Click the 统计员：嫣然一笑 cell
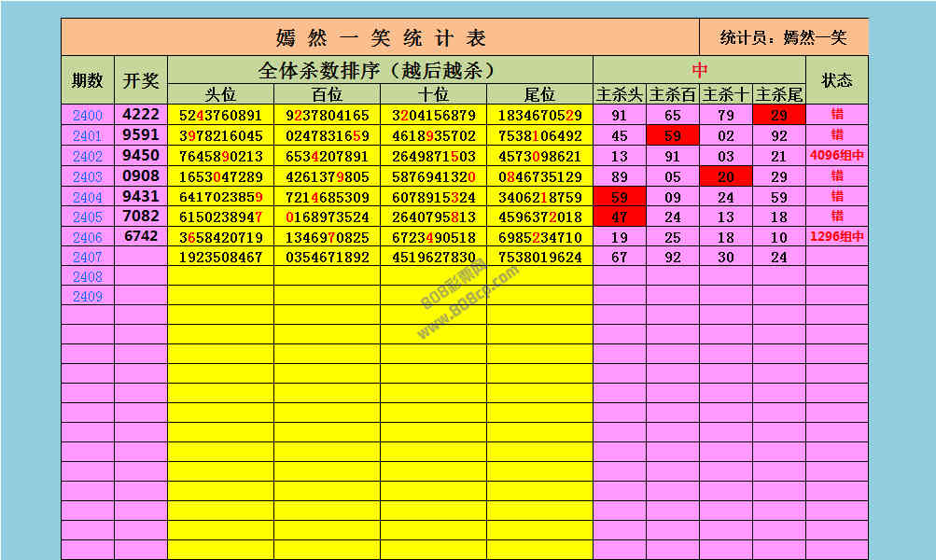This screenshot has width=936, height=560. 783,38
